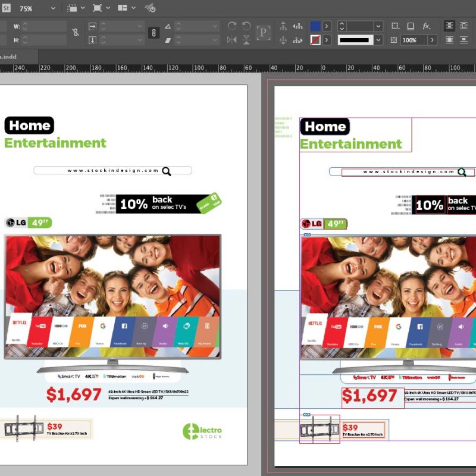Open Adobe Stock with the St icon

point(6,8)
